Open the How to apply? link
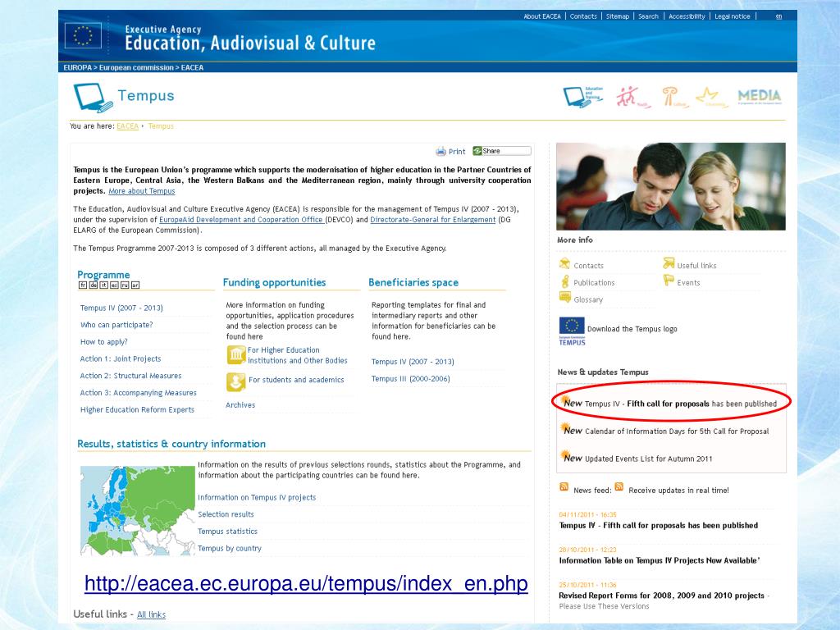Image resolution: width=840 pixels, height=630 pixels. click(104, 342)
